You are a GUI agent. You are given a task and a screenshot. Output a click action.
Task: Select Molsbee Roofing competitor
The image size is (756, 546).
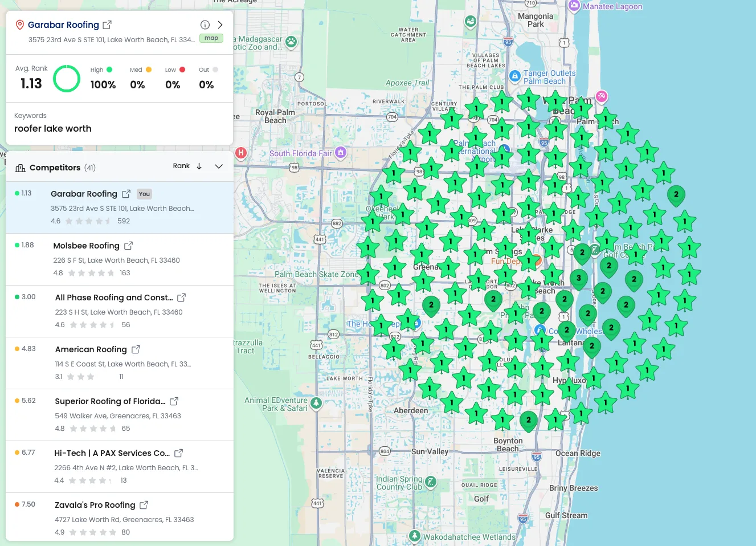(x=120, y=259)
